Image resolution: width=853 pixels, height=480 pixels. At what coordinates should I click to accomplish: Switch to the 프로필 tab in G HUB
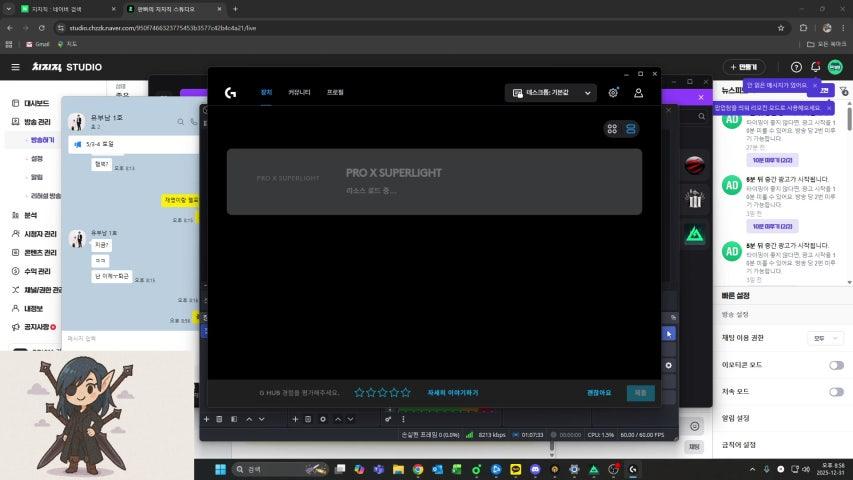[335, 92]
